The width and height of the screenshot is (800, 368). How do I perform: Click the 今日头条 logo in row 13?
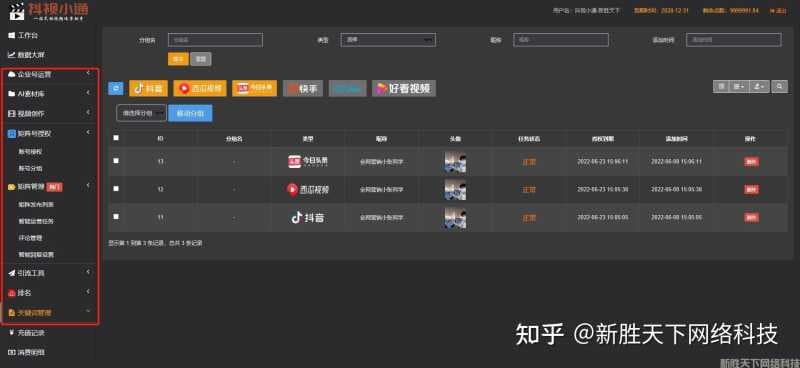pos(308,161)
